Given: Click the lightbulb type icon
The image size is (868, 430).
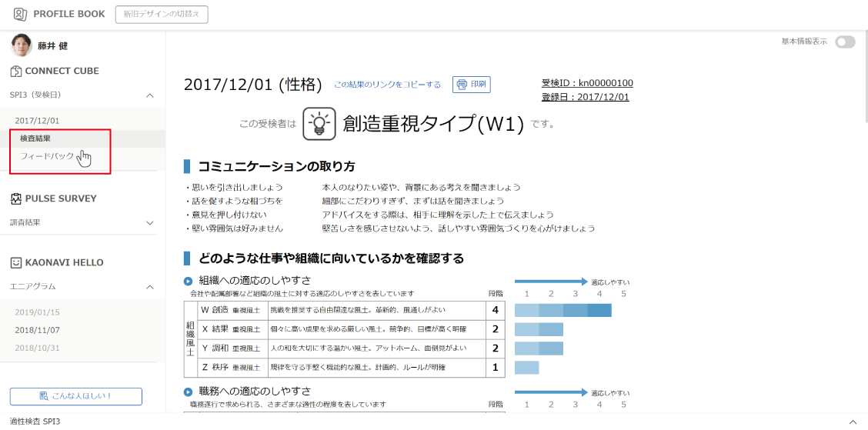Looking at the screenshot, I should point(319,123).
